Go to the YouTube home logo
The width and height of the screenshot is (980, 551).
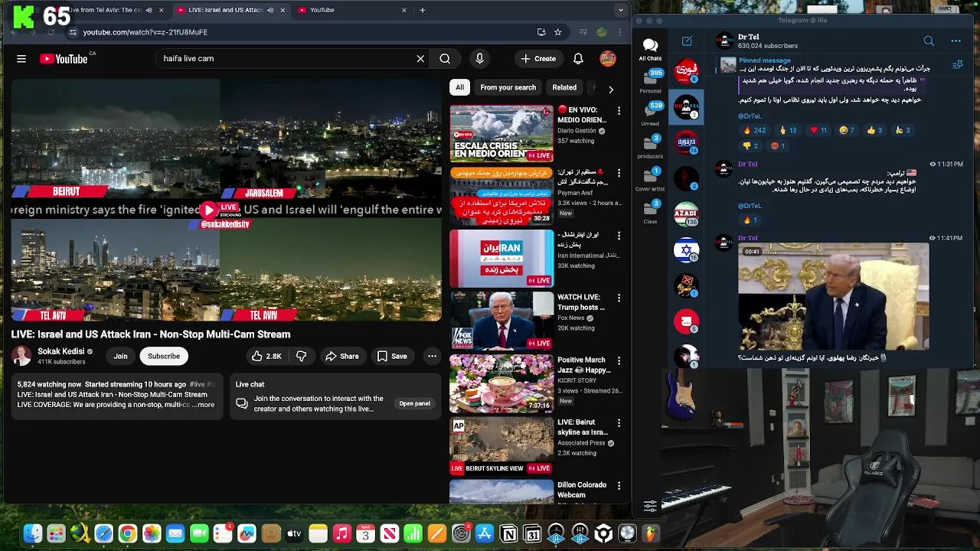64,59
